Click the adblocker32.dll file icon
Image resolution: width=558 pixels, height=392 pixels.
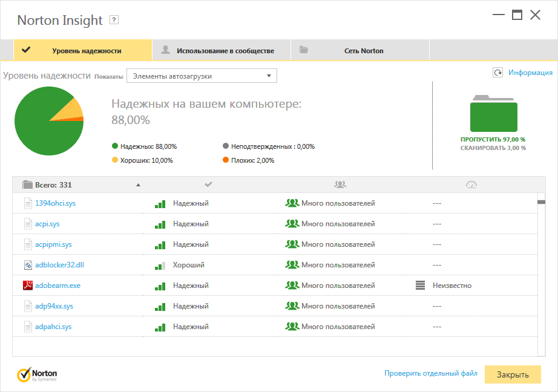(27, 265)
